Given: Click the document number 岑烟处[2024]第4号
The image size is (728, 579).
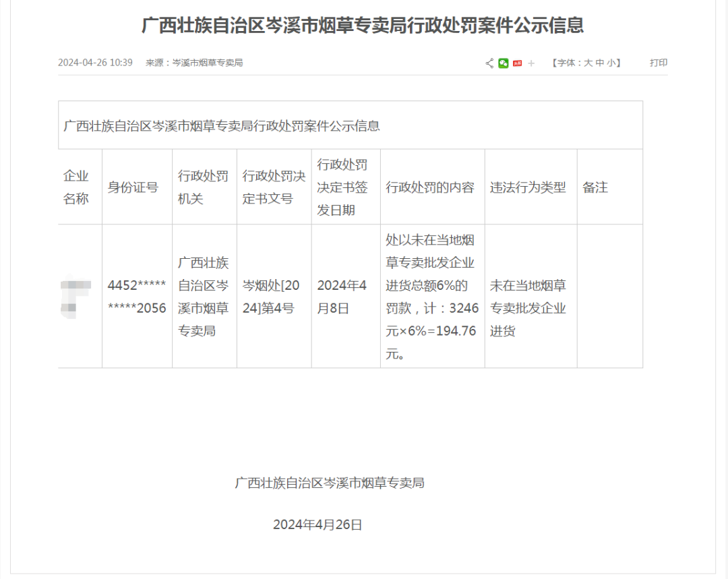Looking at the screenshot, I should tap(273, 297).
